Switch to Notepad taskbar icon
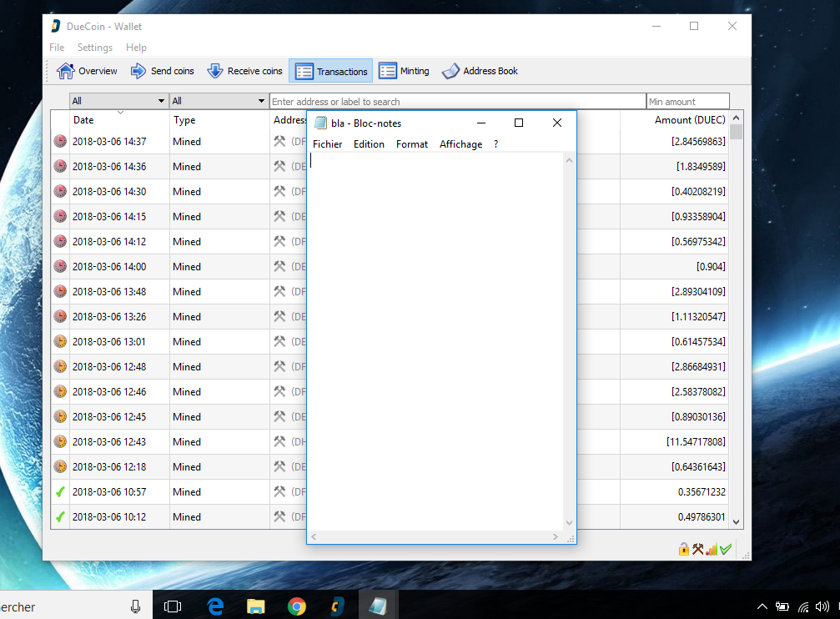Image resolution: width=840 pixels, height=619 pixels. [378, 606]
